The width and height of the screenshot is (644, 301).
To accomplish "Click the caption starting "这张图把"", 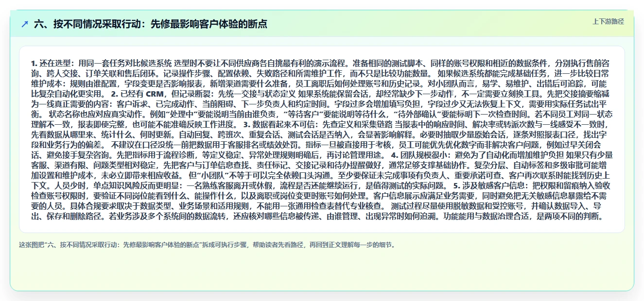I will [208, 245].
